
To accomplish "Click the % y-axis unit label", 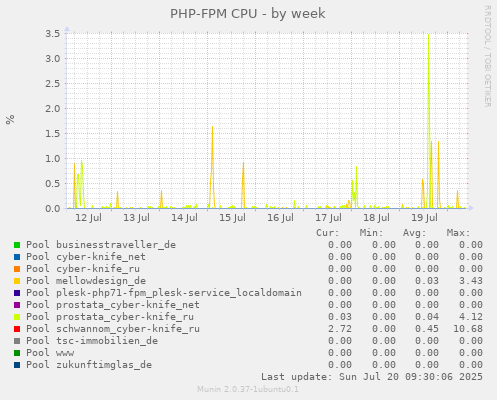I will click(x=10, y=119).
